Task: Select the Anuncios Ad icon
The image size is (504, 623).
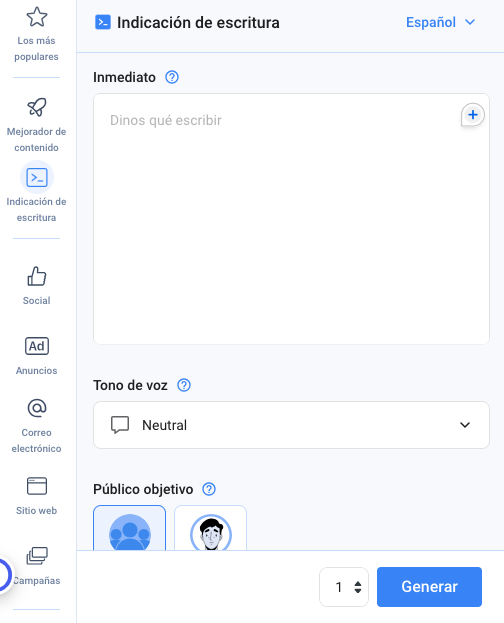Action: click(37, 346)
